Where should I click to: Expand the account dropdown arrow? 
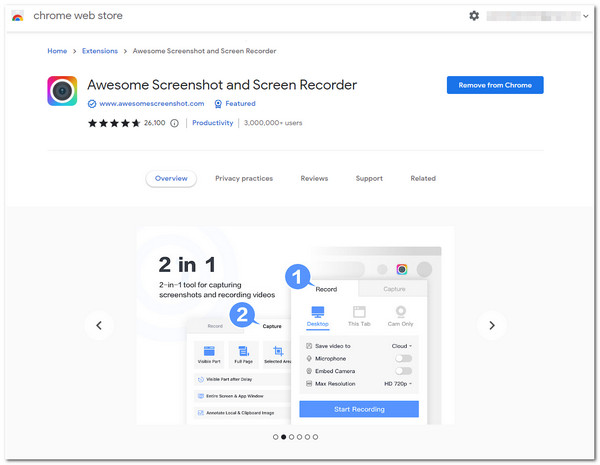click(585, 16)
